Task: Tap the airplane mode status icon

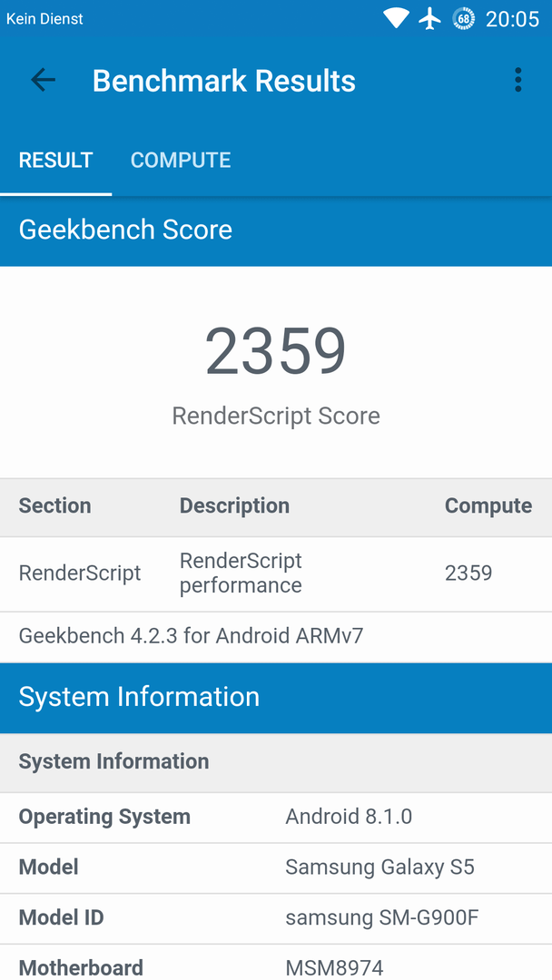Action: pos(430,19)
